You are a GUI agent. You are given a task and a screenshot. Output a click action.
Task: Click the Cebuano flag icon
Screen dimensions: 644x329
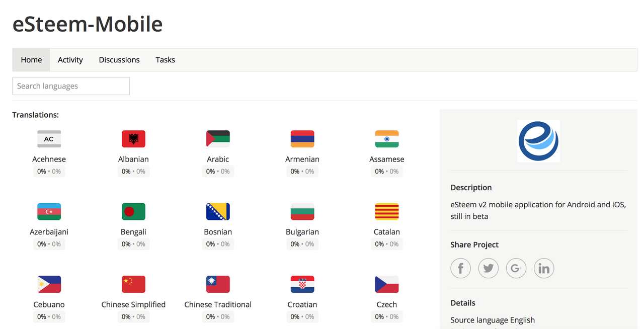49,284
